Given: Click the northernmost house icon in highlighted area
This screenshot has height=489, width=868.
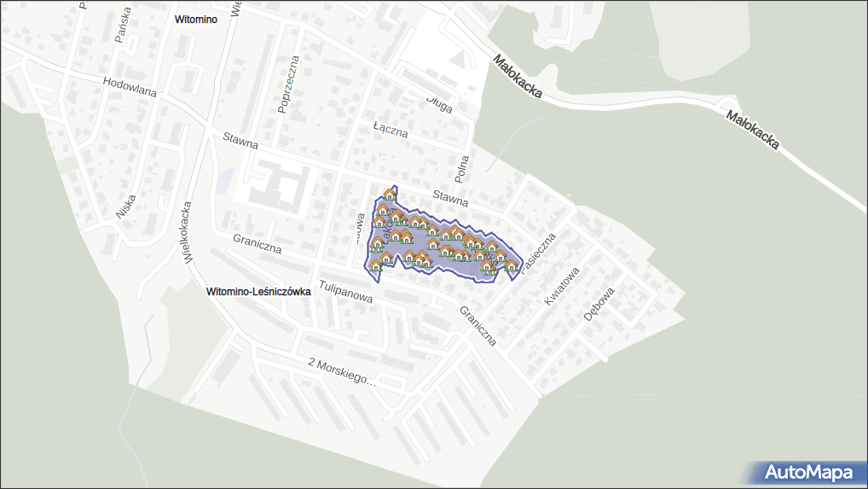Looking at the screenshot, I should tap(390, 195).
